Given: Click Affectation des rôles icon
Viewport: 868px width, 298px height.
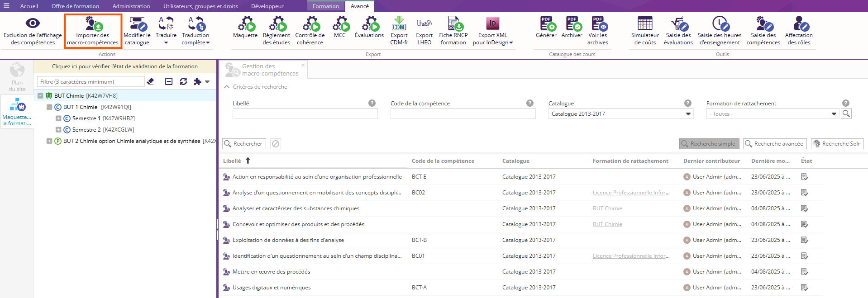Looking at the screenshot, I should coord(798,31).
